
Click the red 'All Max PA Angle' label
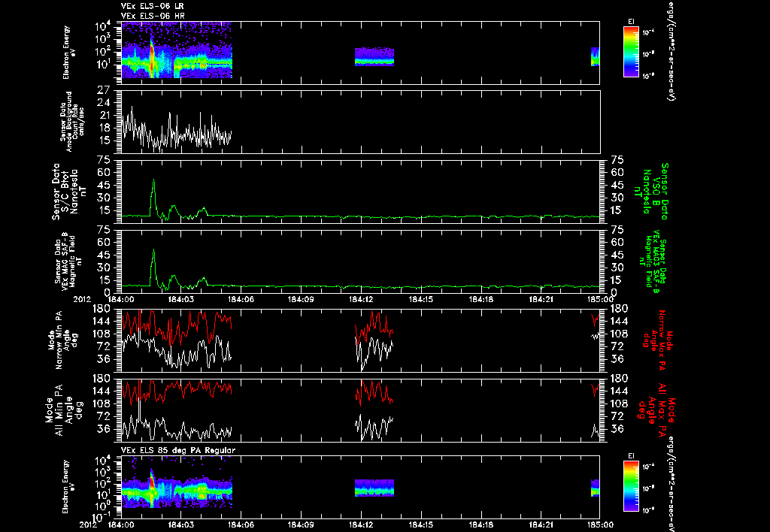tap(656, 410)
